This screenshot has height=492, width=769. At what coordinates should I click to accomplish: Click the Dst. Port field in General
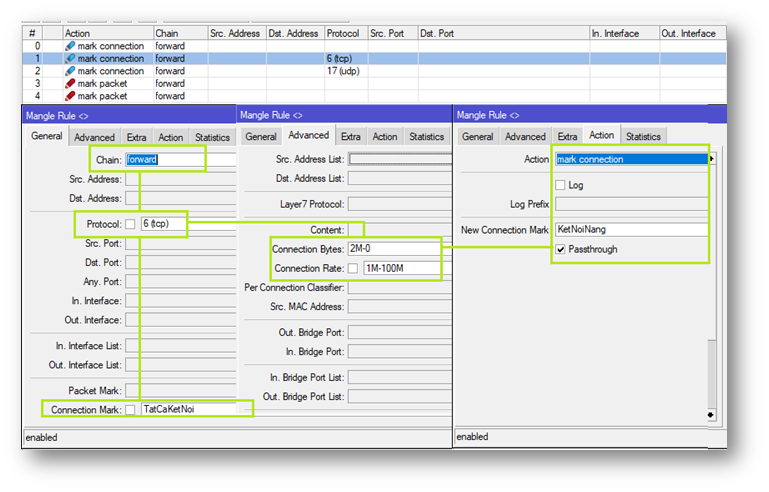180,262
